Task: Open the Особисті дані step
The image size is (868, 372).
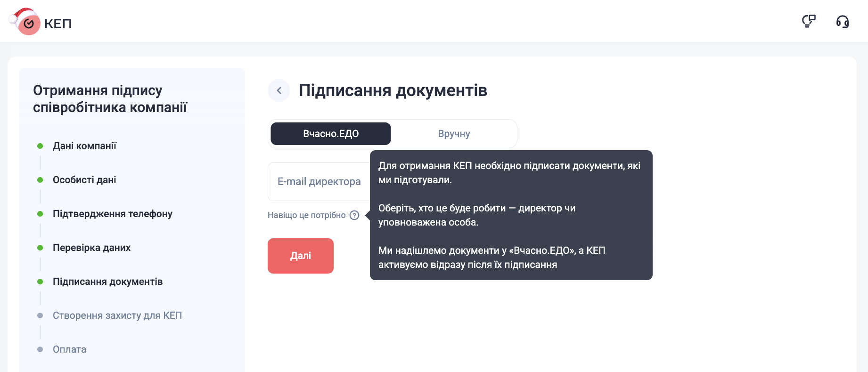Action: (x=84, y=180)
